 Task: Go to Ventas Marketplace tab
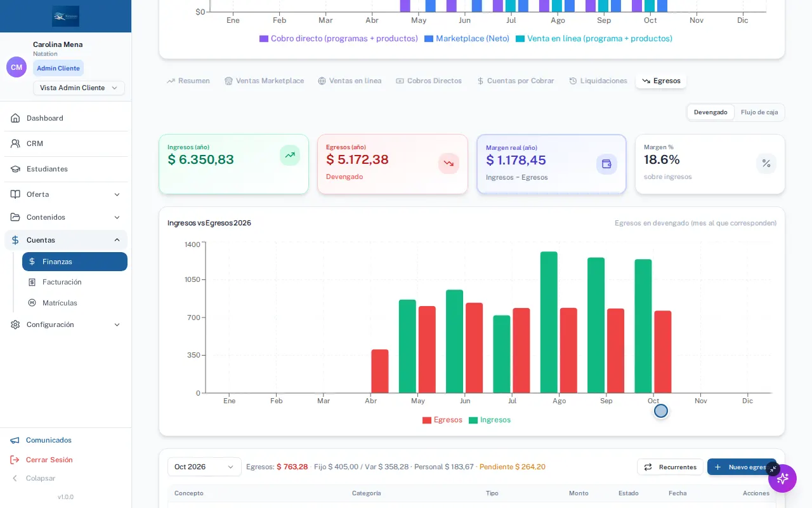tap(264, 81)
